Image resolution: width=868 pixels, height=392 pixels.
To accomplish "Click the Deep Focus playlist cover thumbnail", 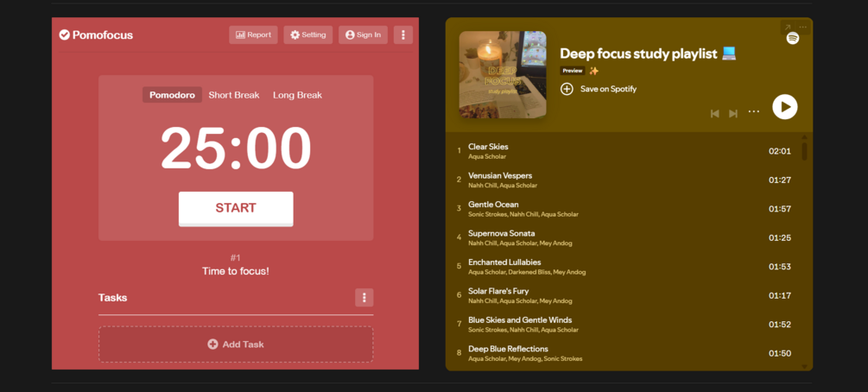I will click(503, 75).
